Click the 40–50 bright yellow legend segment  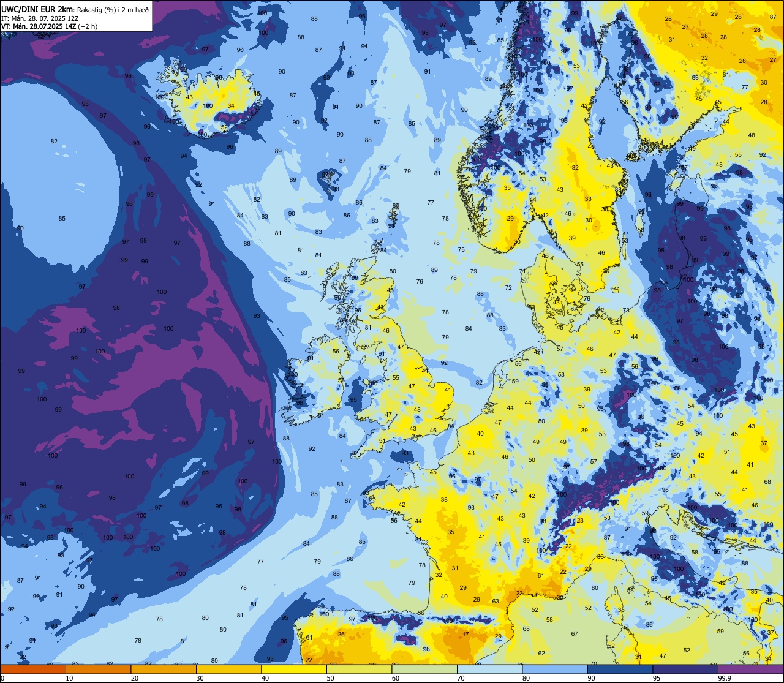tap(294, 669)
